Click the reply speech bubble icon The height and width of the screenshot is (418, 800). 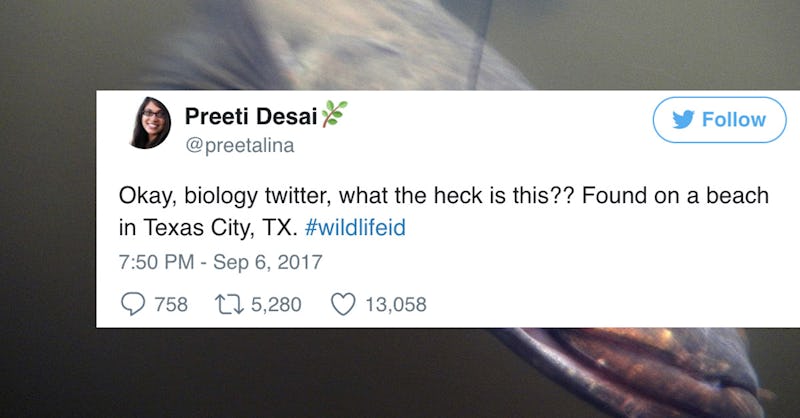click(133, 304)
